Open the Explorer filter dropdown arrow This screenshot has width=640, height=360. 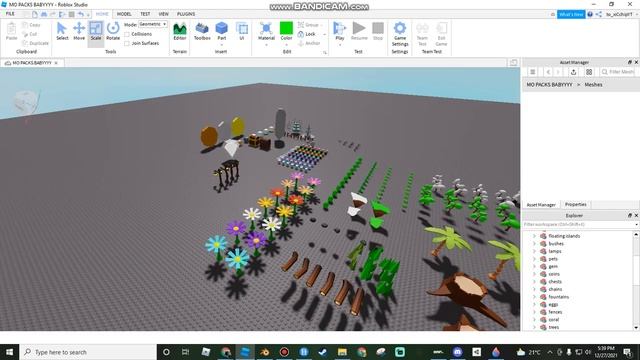point(636,224)
